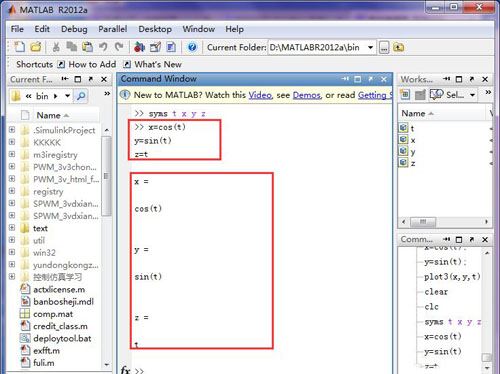The image size is (500, 374).
Task: Select clear entry in Command History
Action: [436, 292]
